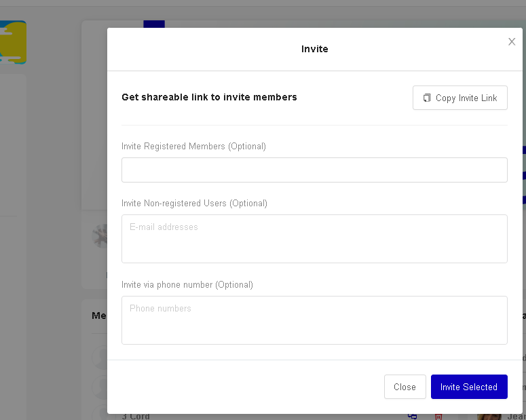Viewport: 526px width, 420px height.
Task: Click the red trash icon behind the dialog
Action: click(438, 417)
